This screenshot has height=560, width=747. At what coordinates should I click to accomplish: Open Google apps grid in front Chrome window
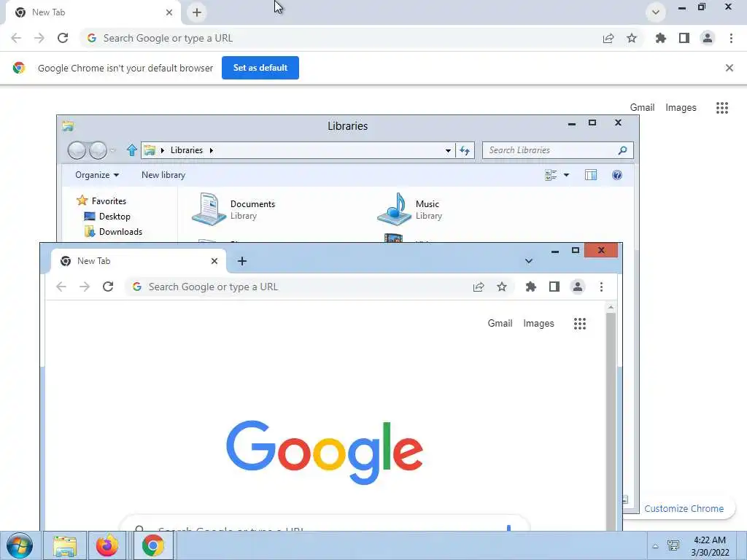click(580, 324)
